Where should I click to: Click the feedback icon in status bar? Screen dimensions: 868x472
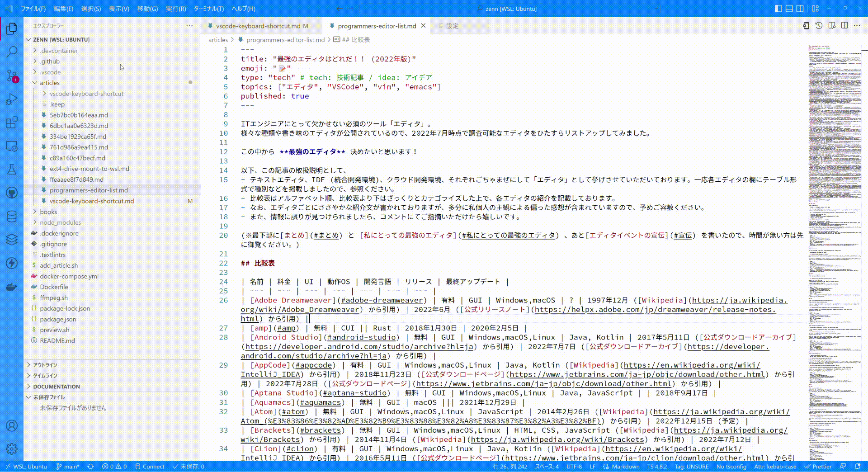843,467
